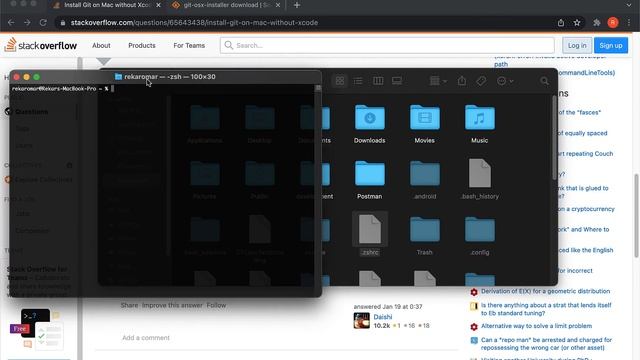Click the Log in button
This screenshot has height=360, width=640.
pos(577,45)
